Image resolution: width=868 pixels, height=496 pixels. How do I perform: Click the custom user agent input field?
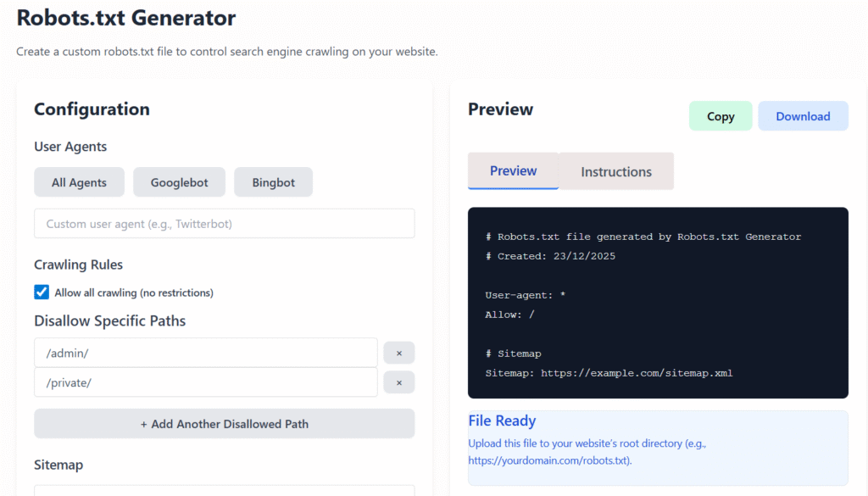224,223
